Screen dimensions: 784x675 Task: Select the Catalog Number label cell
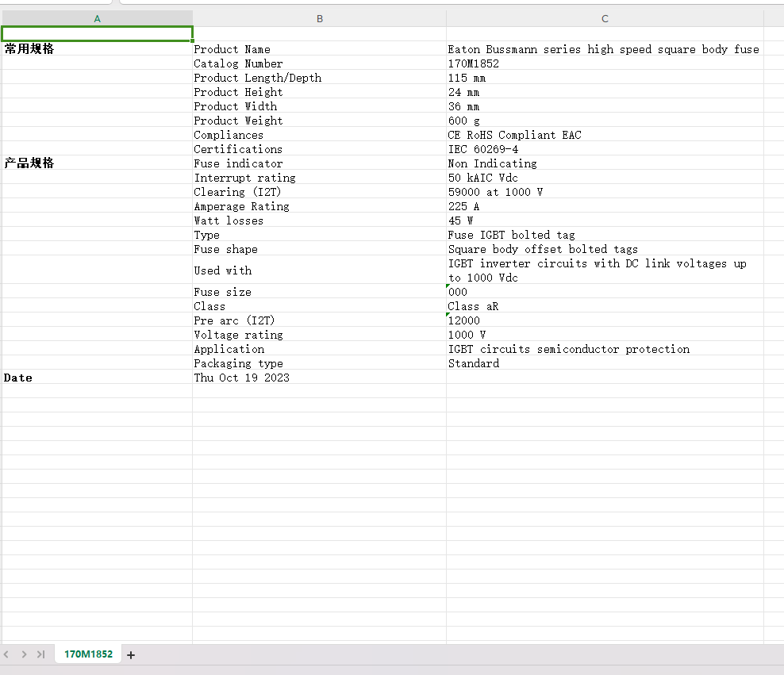[x=320, y=63]
